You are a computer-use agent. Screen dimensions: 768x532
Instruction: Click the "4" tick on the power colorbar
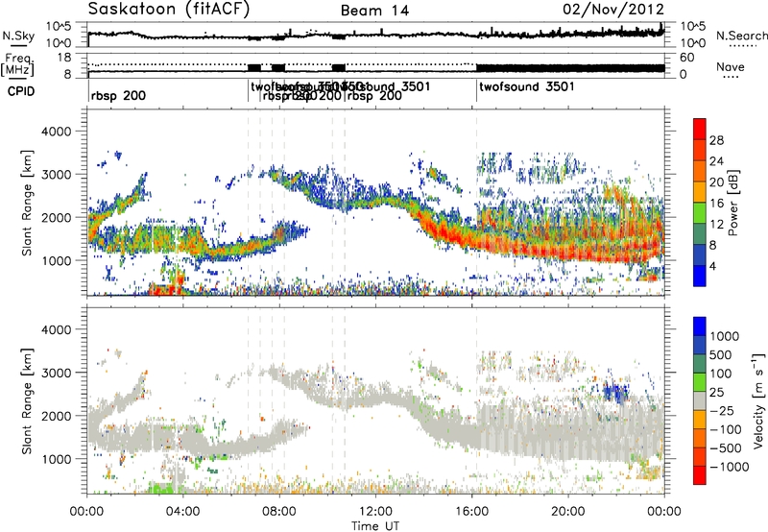click(713, 267)
